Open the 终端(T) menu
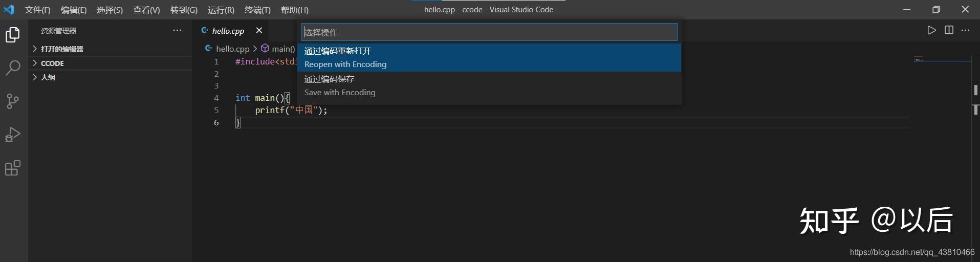The image size is (980, 262). [257, 10]
